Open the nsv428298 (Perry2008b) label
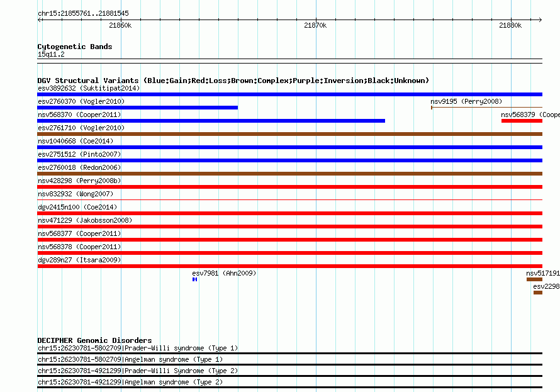 point(79,181)
